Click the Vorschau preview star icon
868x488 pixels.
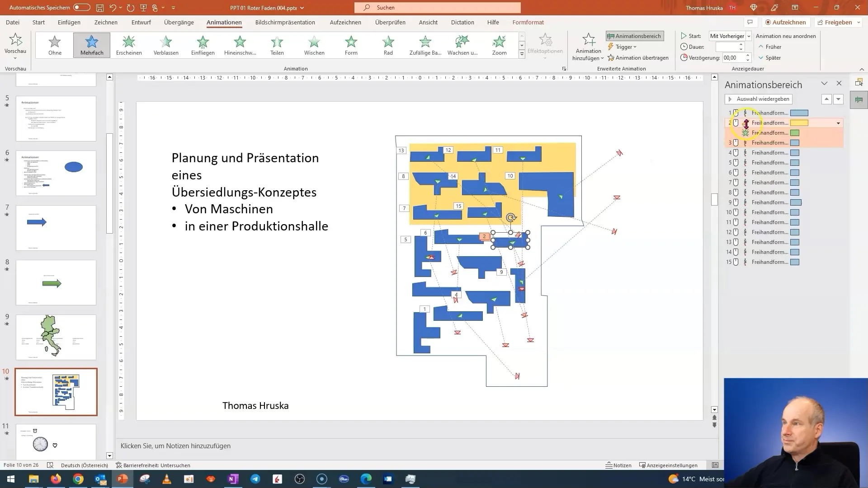point(15,40)
